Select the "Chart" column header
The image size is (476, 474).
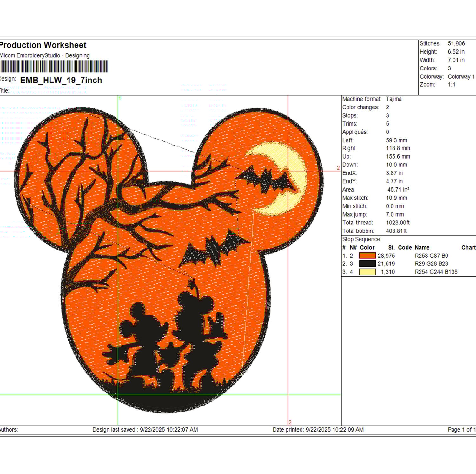pos(469,247)
